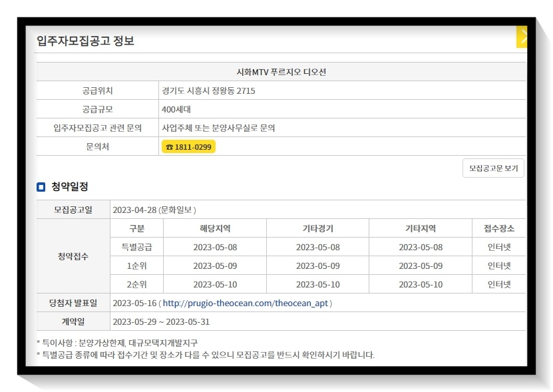Select 1순위 기타경기 date 2023-05-09
Viewport: 553px width, 392px height.
click(x=318, y=266)
